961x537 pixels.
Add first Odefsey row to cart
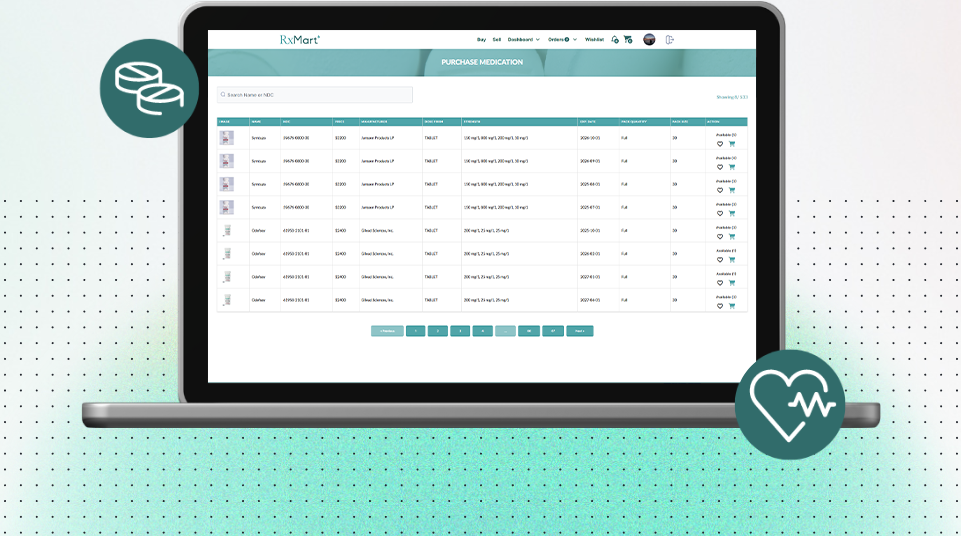coord(732,236)
